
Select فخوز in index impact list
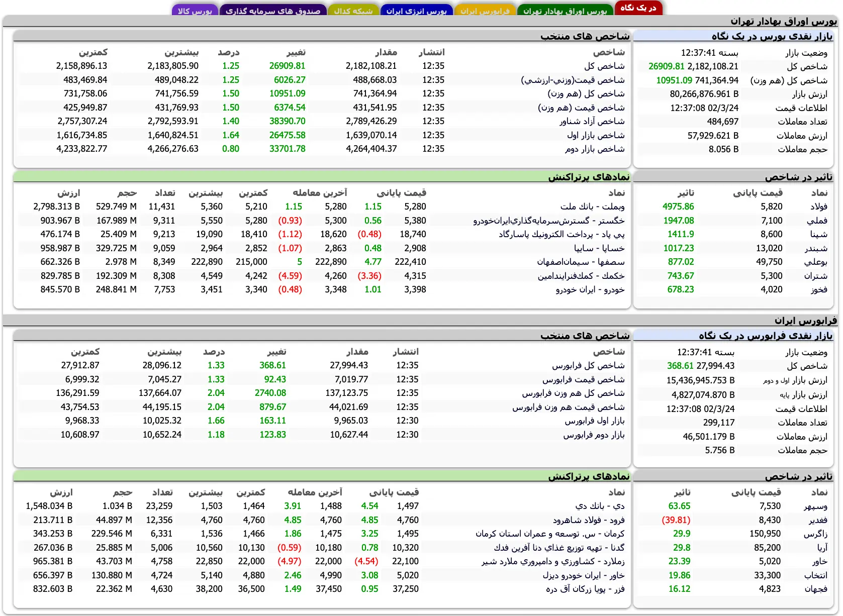click(x=818, y=289)
